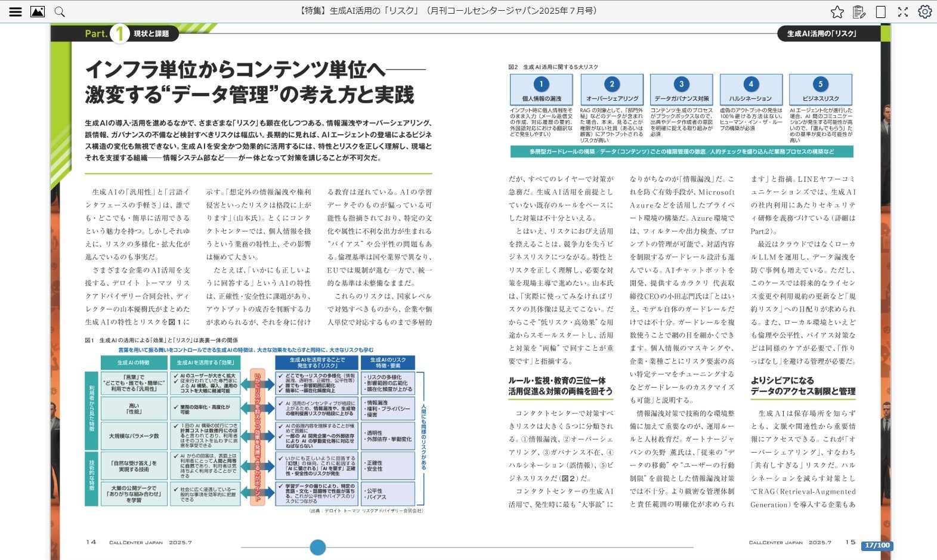Click subheading ルール・監視・教育の三位一体

click(x=557, y=380)
